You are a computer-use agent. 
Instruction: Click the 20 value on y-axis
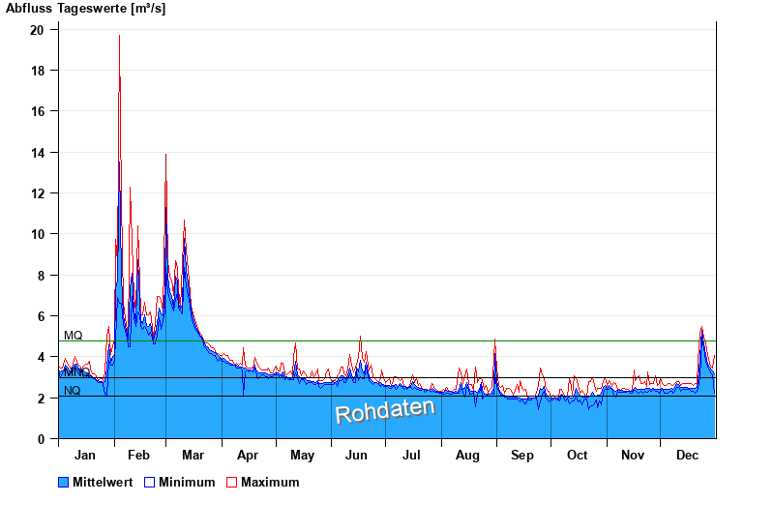(37, 30)
